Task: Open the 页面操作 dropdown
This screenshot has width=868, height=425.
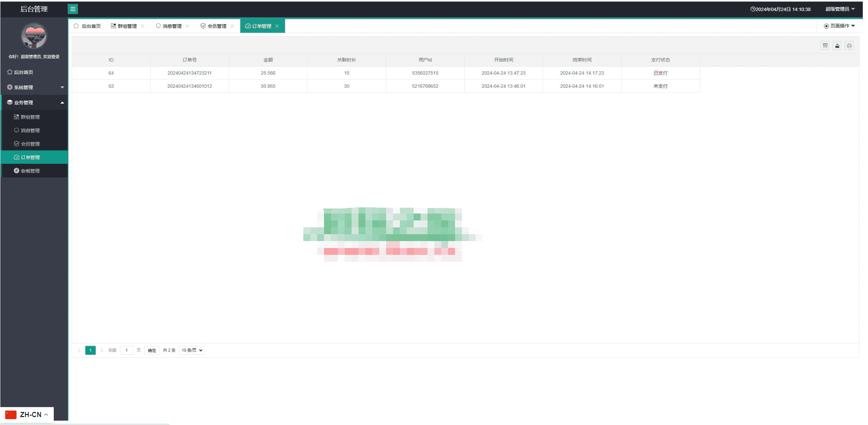Action: pos(839,26)
